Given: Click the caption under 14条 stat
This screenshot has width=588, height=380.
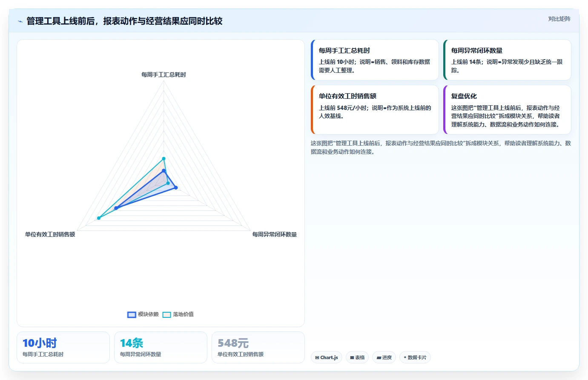Looking at the screenshot, I should coord(141,354).
